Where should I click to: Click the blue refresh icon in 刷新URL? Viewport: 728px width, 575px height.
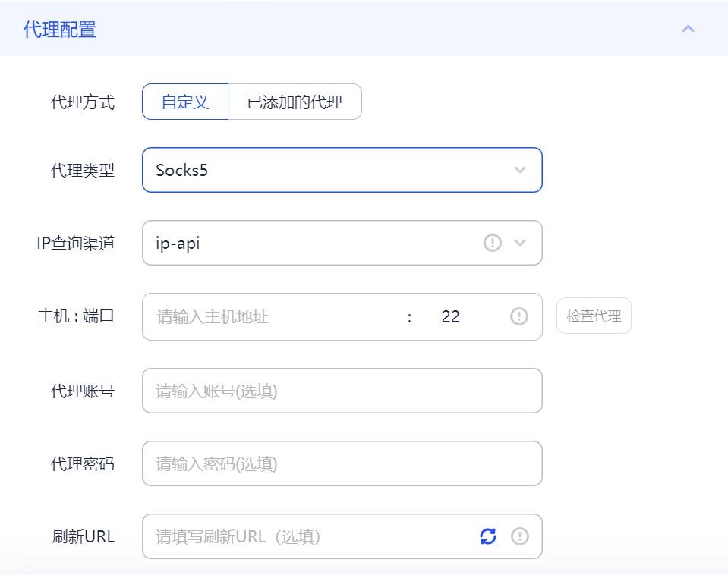click(x=488, y=536)
